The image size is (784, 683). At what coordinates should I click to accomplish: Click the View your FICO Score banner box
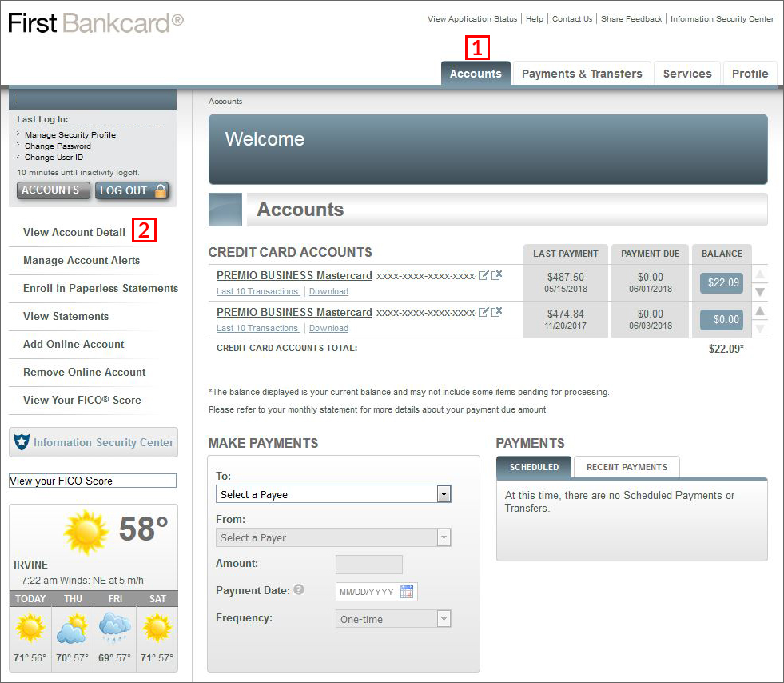point(93,481)
